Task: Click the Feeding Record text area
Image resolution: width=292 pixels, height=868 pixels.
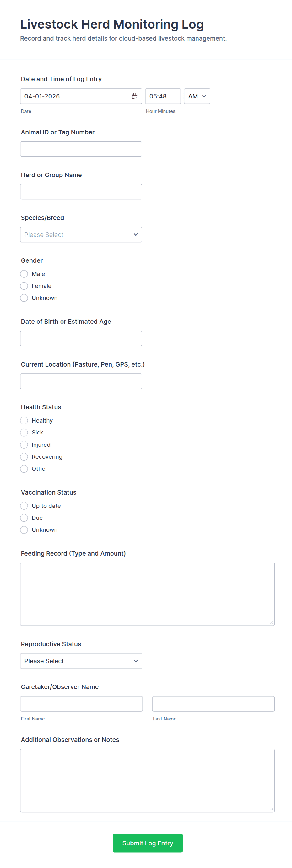Action: pyautogui.click(x=147, y=594)
